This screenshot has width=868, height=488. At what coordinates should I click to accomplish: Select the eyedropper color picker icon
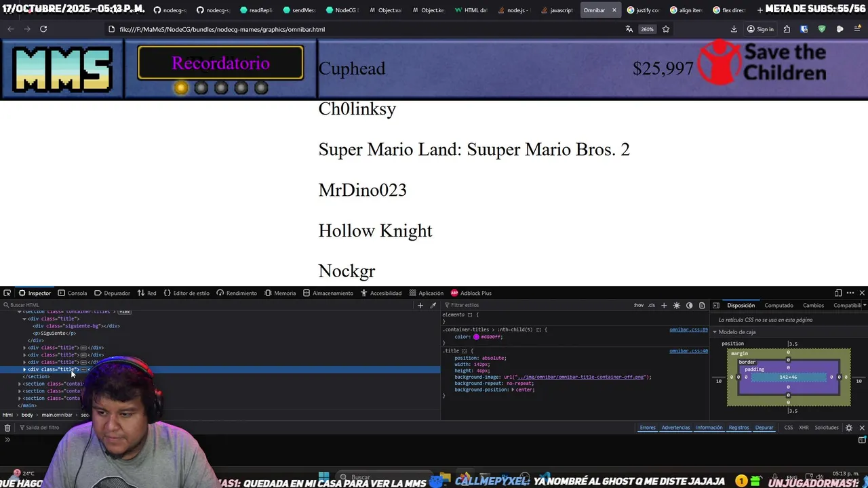click(x=433, y=305)
